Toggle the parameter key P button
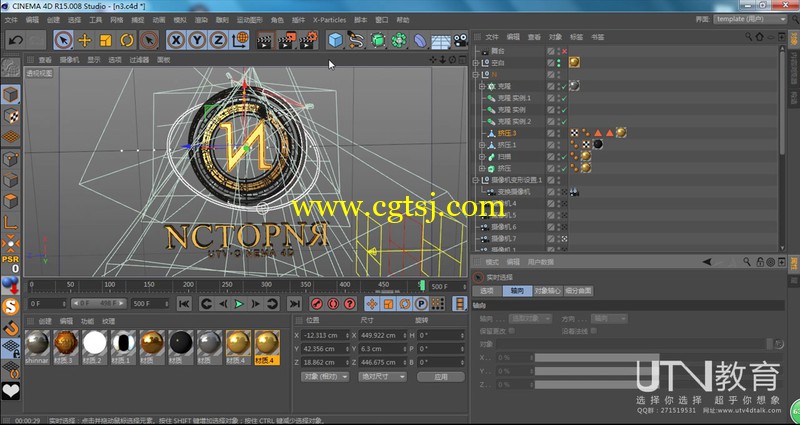The width and height of the screenshot is (800, 425). click(x=421, y=304)
